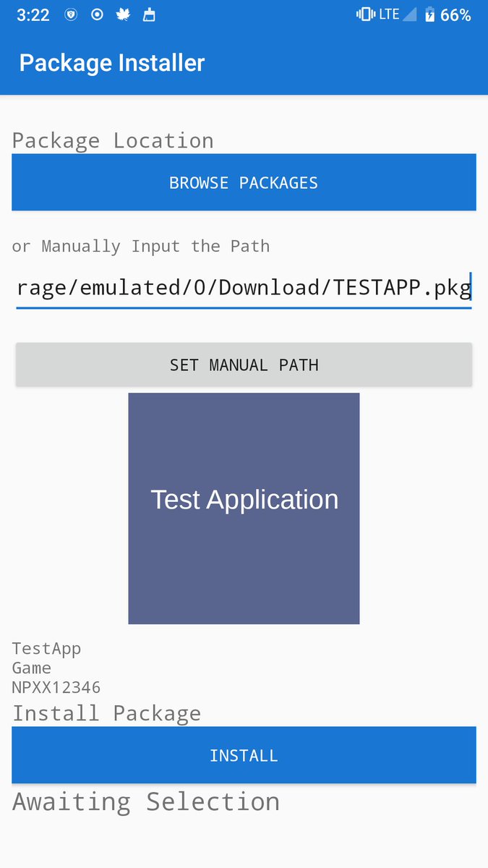Tap the Package Installer title
488x868 pixels.
[112, 63]
